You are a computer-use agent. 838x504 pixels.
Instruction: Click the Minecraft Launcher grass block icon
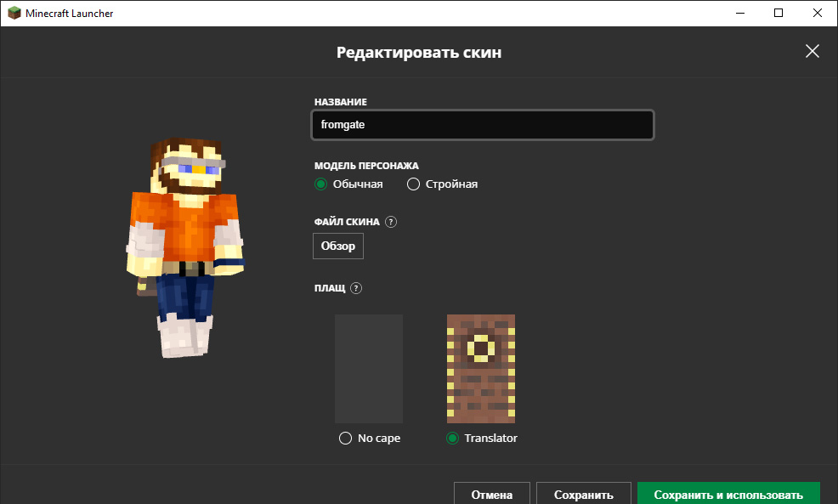14,14
